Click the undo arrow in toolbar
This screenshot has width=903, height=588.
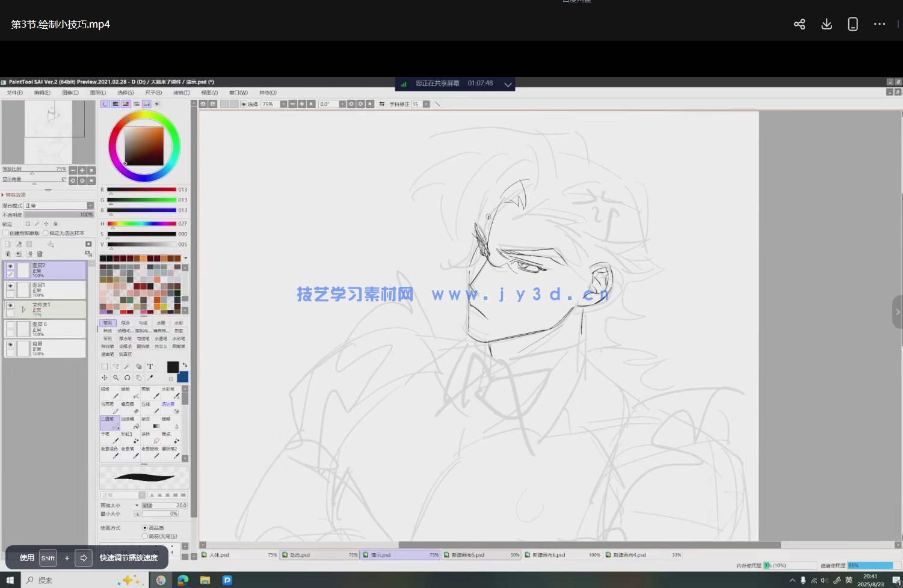[x=203, y=104]
